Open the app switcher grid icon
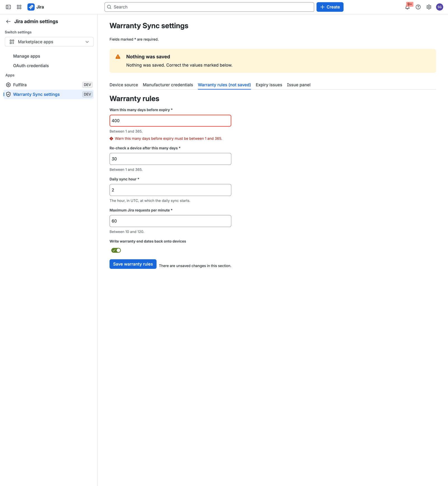 pyautogui.click(x=19, y=7)
